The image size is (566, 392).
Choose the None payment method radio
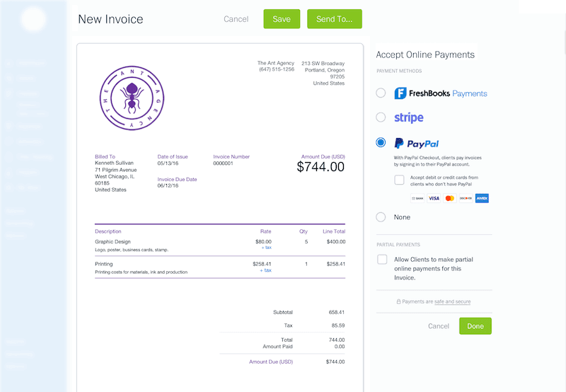point(381,217)
